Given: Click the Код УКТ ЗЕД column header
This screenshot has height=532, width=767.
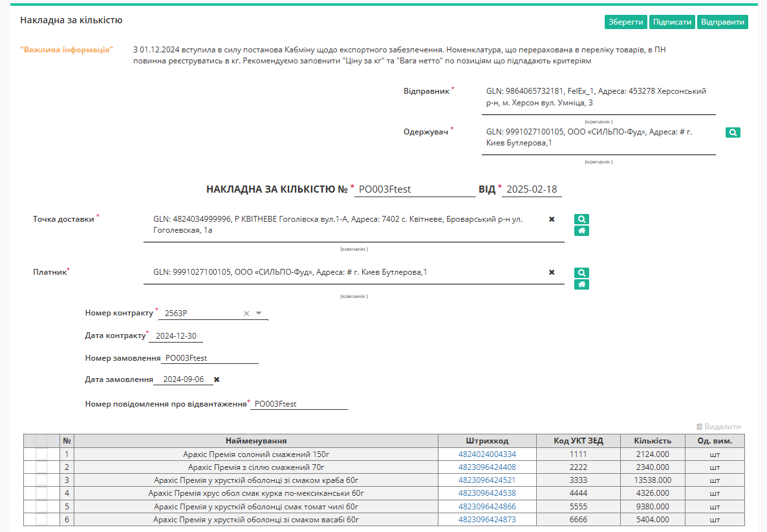Looking at the screenshot, I should coord(578,441).
